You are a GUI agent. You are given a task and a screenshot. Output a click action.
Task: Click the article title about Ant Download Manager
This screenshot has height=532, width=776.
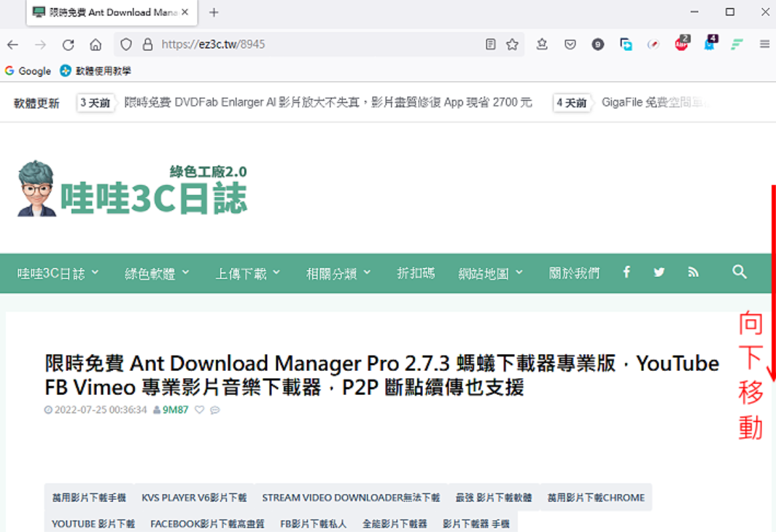pyautogui.click(x=381, y=375)
